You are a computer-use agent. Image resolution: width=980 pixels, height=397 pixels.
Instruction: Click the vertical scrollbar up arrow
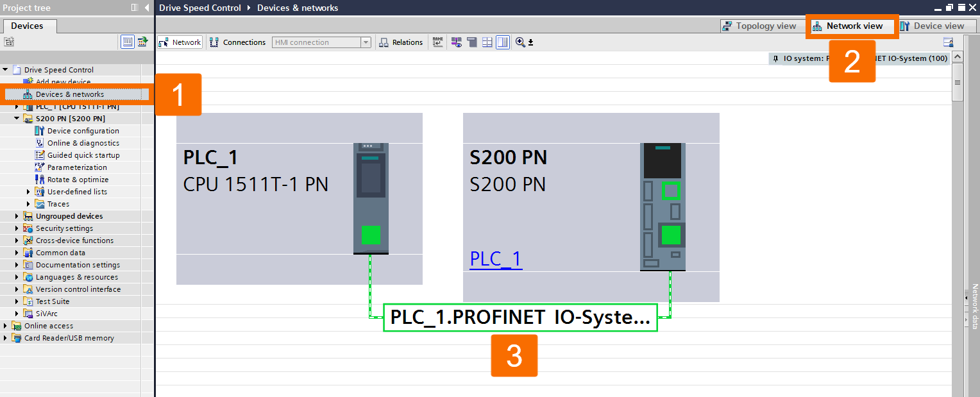(958, 58)
